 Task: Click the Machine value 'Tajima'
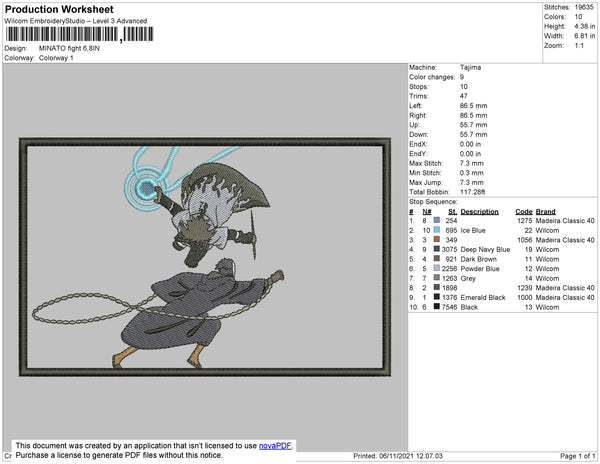point(470,67)
